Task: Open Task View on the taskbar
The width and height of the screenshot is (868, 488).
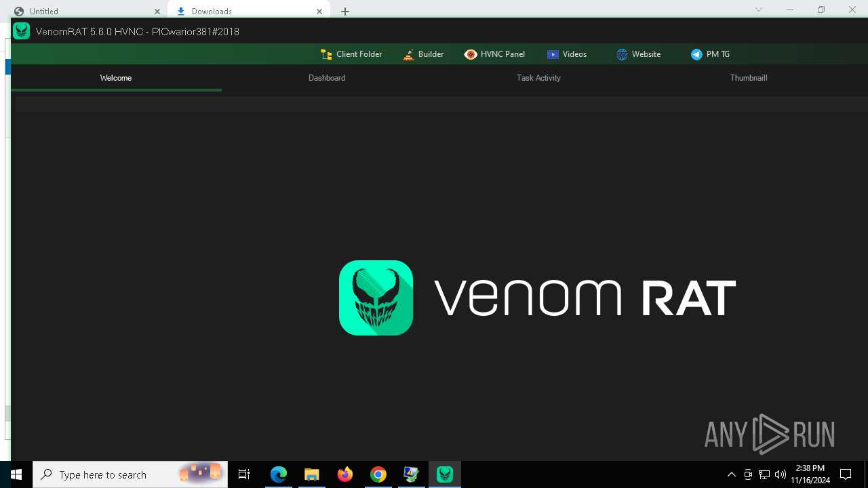Action: (244, 474)
